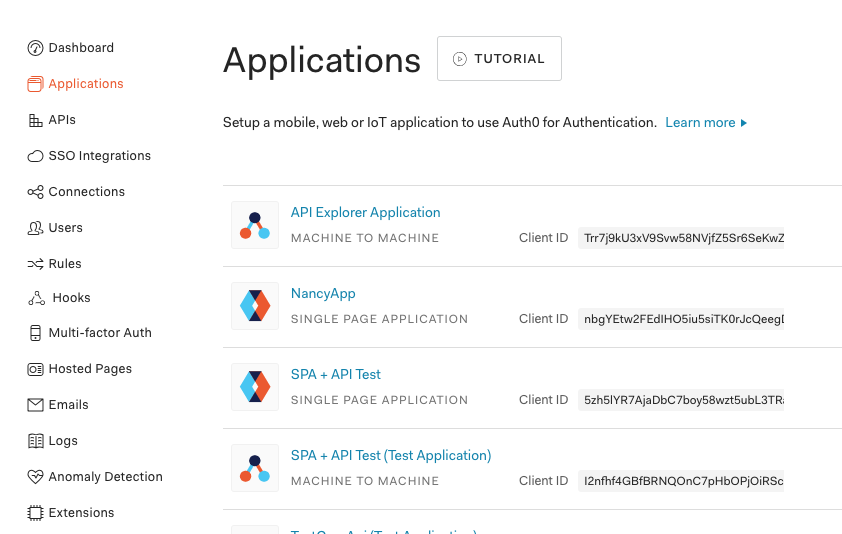Follow the Learn more link
The height and width of the screenshot is (534, 842).
700,123
